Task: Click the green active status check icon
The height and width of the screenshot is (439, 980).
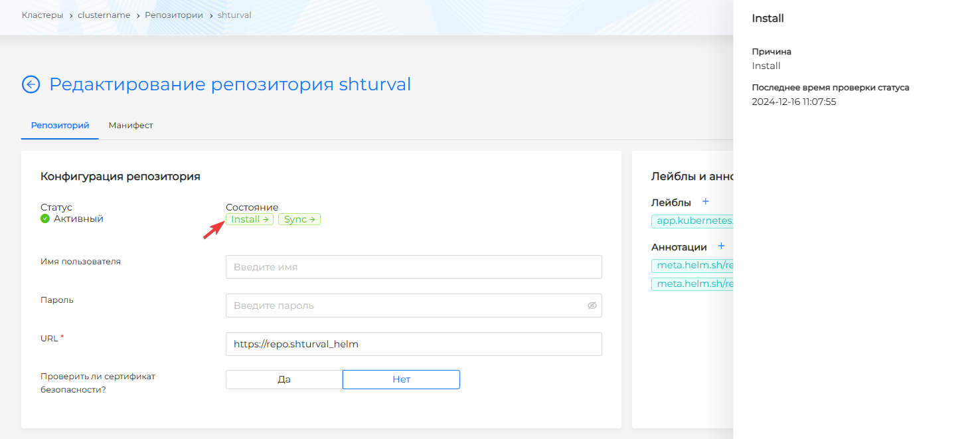Action: (45, 219)
